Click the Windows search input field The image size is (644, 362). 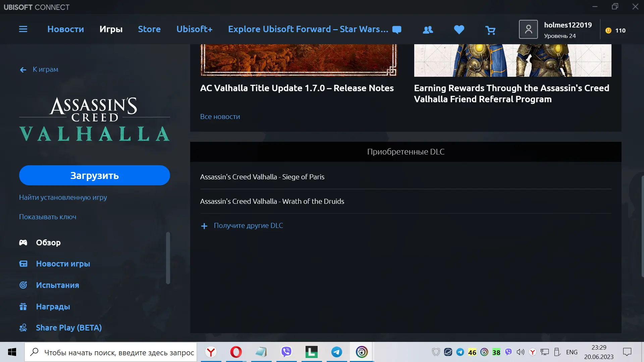[x=111, y=352]
